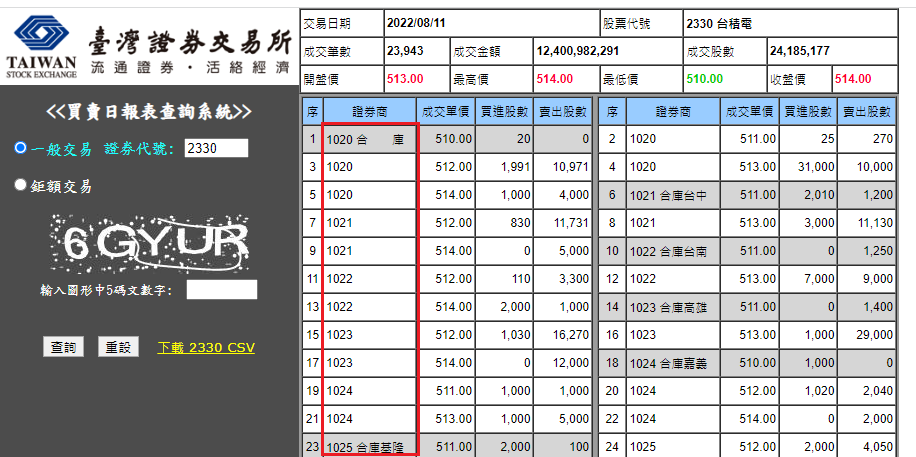916x457 pixels.
Task: Click the 證券代號 input field with 2330
Action: (x=216, y=148)
